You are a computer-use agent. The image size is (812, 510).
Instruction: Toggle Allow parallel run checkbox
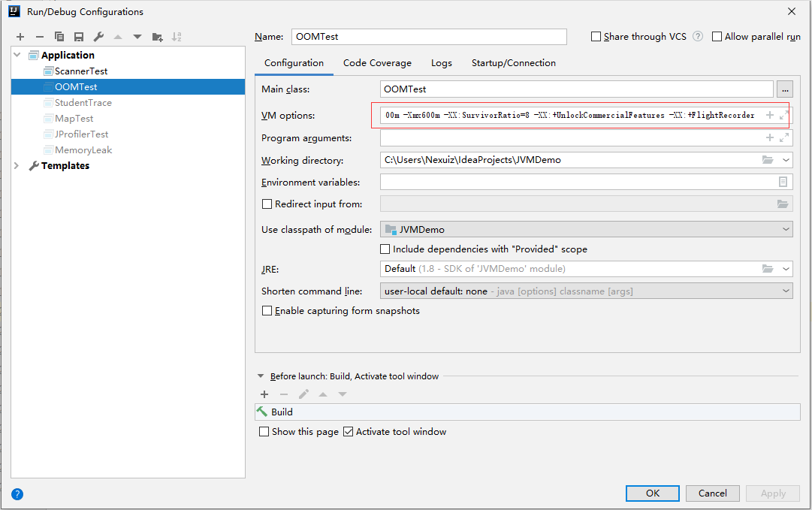click(x=717, y=37)
